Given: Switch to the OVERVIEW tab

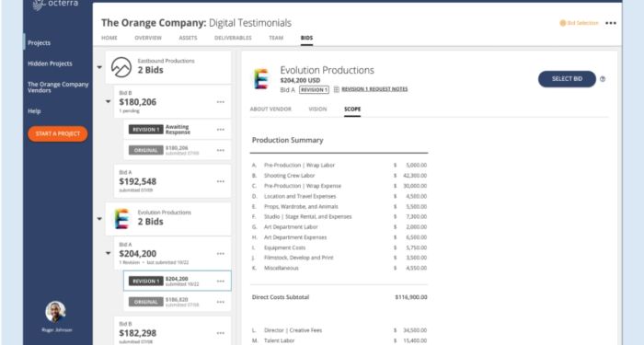Looking at the screenshot, I should [148, 38].
